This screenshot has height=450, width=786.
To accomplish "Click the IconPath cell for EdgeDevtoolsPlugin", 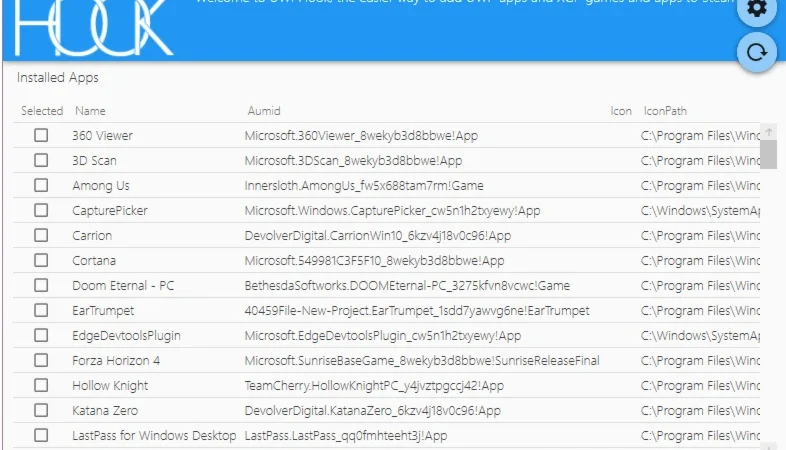I will tap(700, 336).
